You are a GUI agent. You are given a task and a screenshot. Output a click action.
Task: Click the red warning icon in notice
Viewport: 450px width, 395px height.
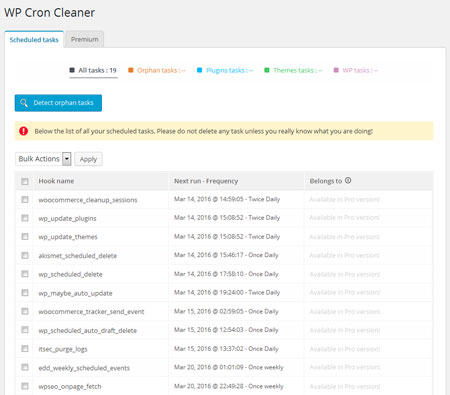point(23,131)
